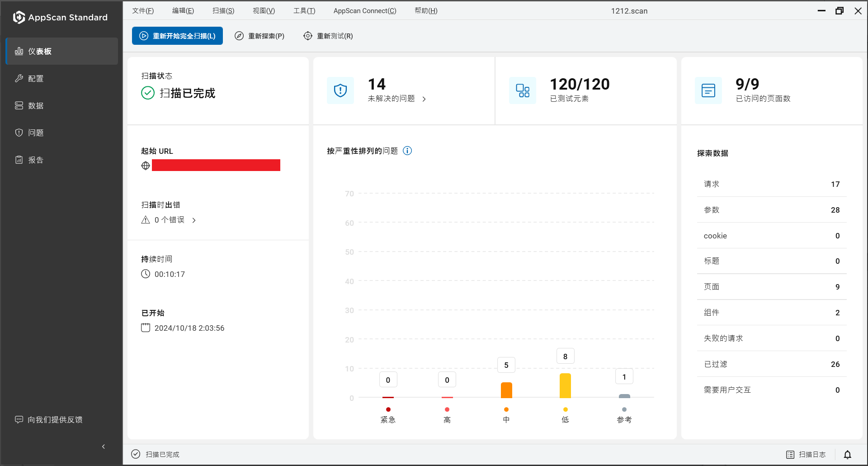Open the 配置 configuration sidebar item
868x466 pixels.
(61, 78)
